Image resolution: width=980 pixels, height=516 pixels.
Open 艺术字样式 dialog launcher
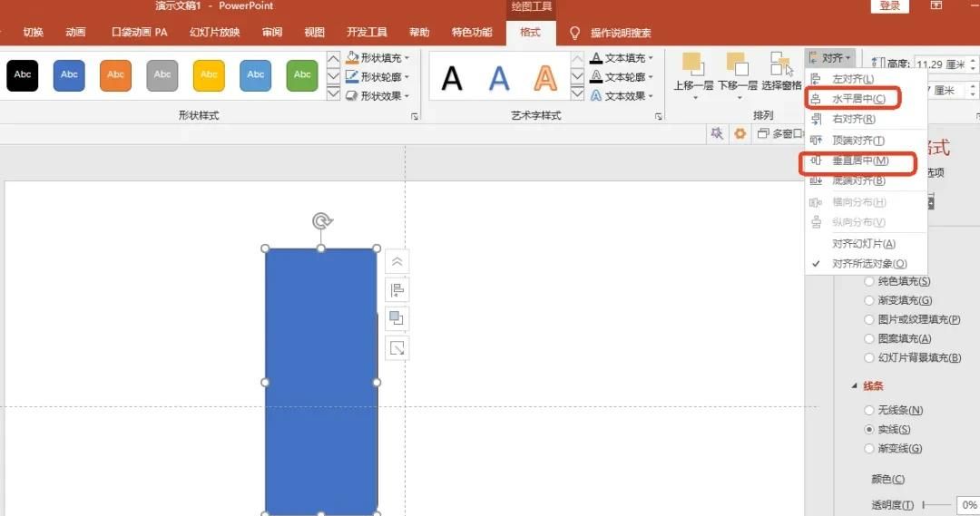[658, 116]
